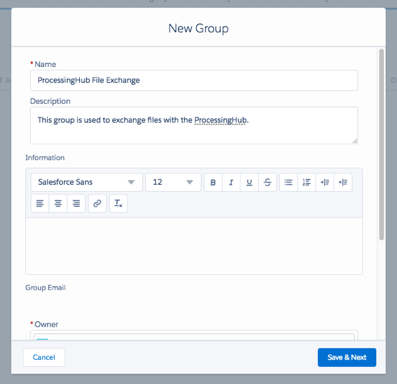Click the Information section label
This screenshot has height=384, width=397.
point(45,158)
